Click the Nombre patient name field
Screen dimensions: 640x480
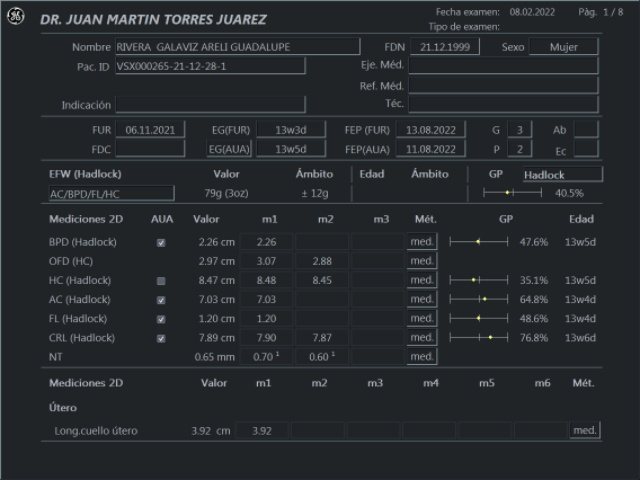[x=237, y=47]
